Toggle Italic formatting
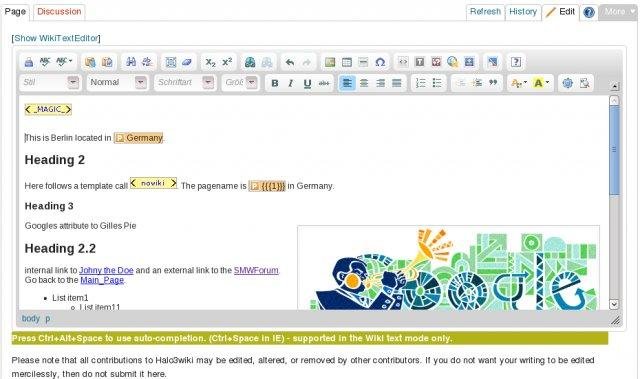Image resolution: width=640 pixels, height=379 pixels. coord(291,83)
